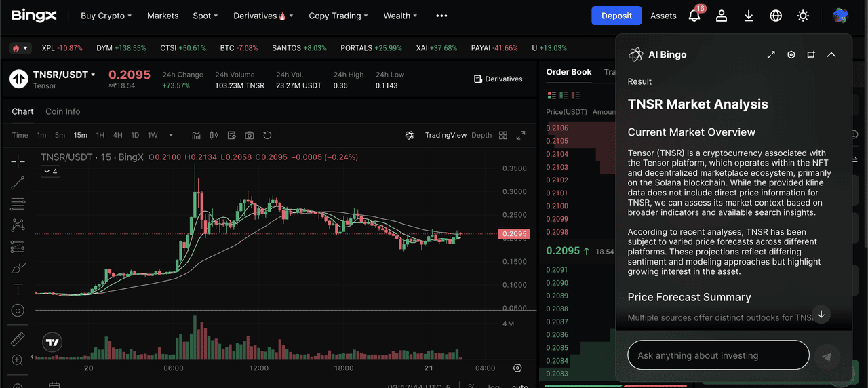Switch to the Coin Info tab
This screenshot has height=388, width=868.
pos(62,111)
